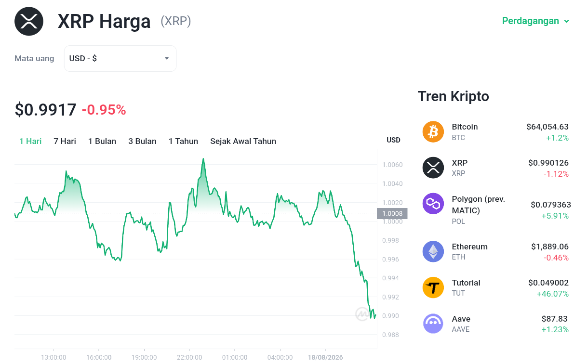Open the Bitcoin name link
The height and width of the screenshot is (364, 588).
tap(465, 127)
